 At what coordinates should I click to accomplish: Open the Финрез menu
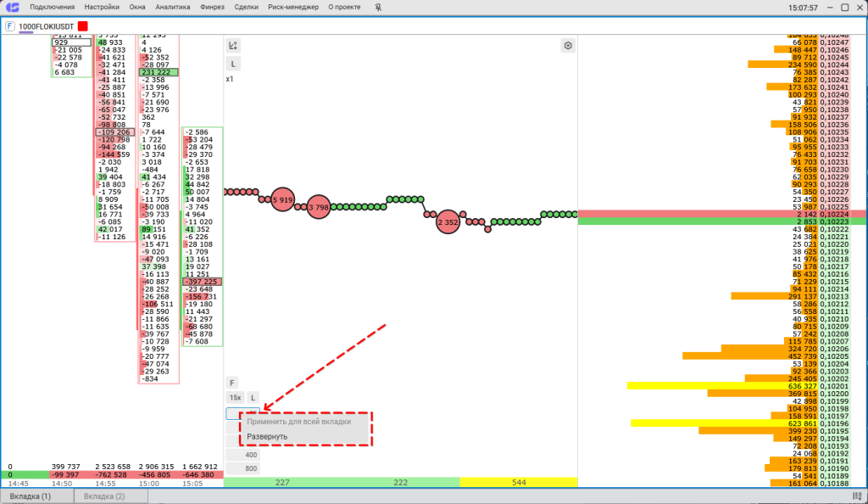coord(212,7)
